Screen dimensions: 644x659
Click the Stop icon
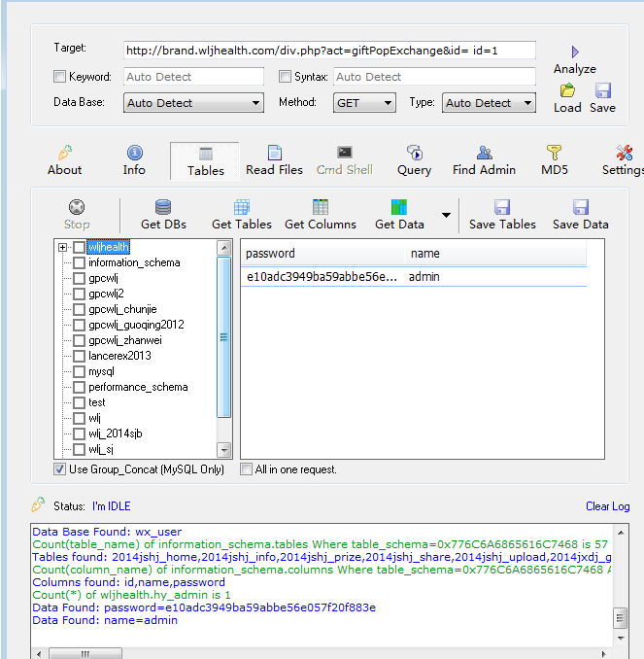77,207
